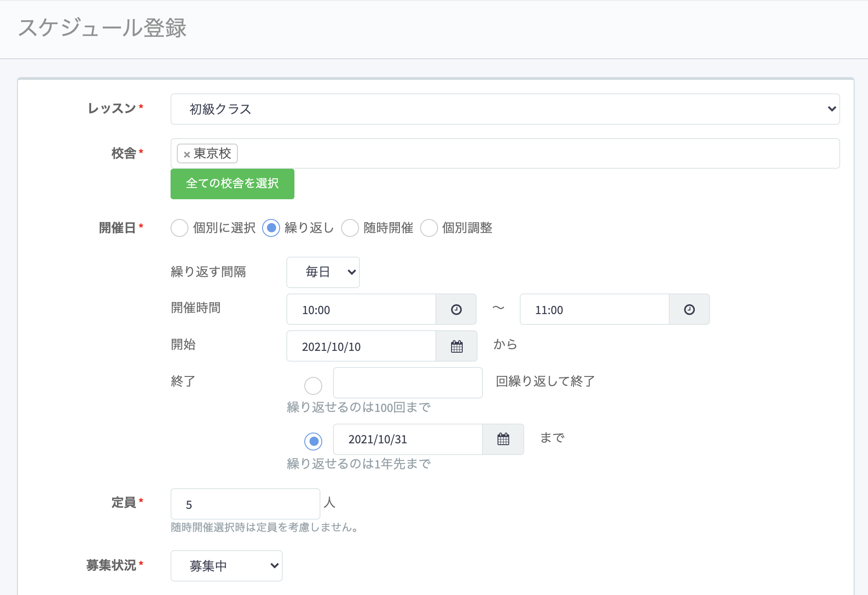Click the 開催日 label
The height and width of the screenshot is (595, 868).
click(118, 228)
